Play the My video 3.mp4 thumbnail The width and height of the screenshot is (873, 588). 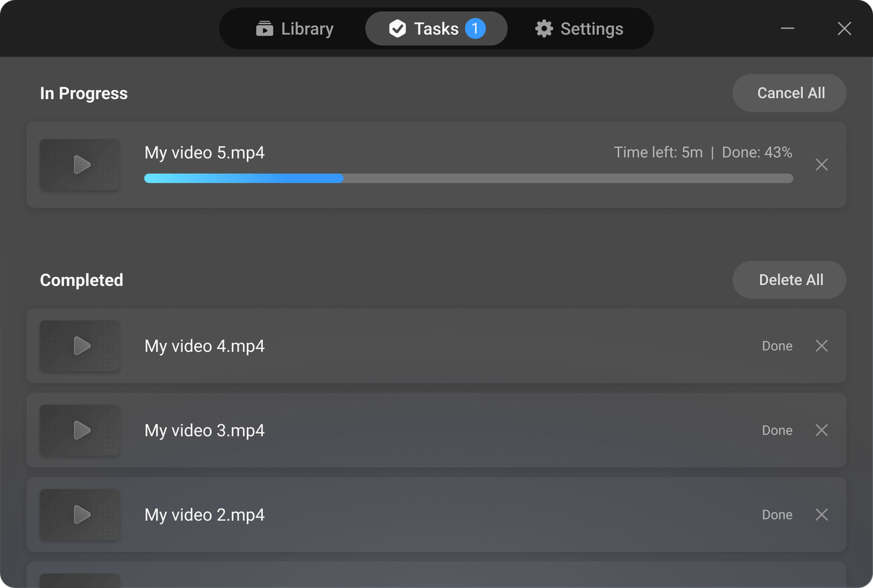[80, 430]
